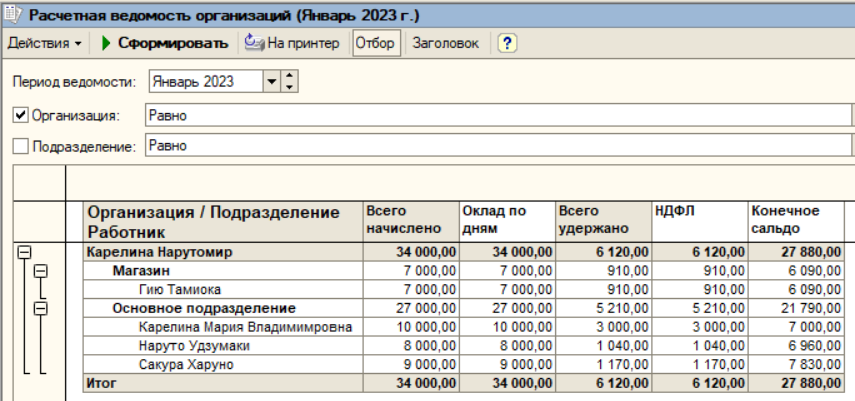Select employee Сакура Харуно
Image resolution: width=855 pixels, height=401 pixels.
tap(185, 364)
